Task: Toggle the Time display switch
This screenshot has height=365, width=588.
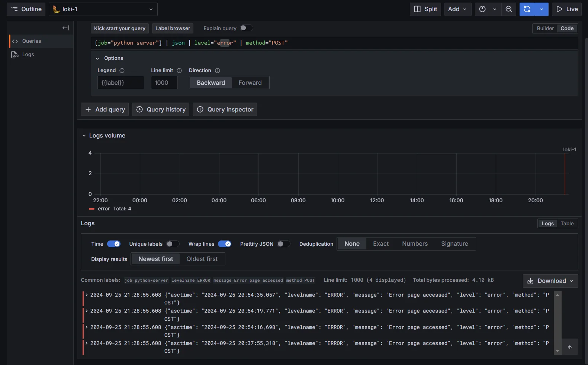Action: 114,244
